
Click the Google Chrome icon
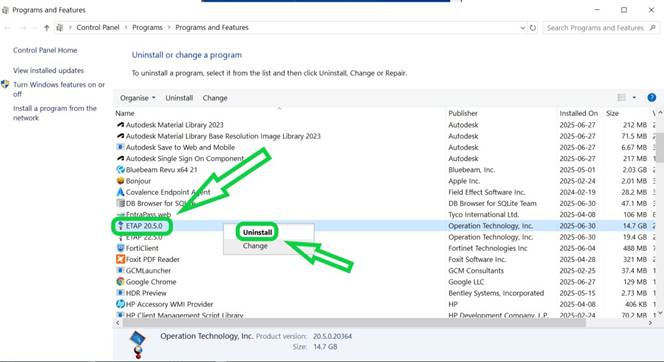(120, 282)
